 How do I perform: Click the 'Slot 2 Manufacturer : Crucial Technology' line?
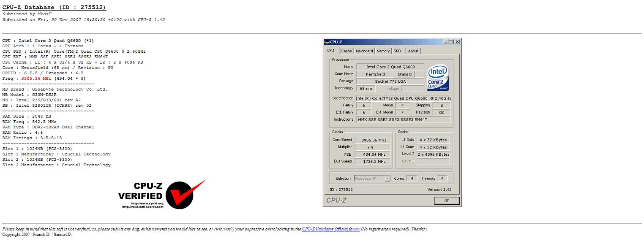pyautogui.click(x=57, y=165)
